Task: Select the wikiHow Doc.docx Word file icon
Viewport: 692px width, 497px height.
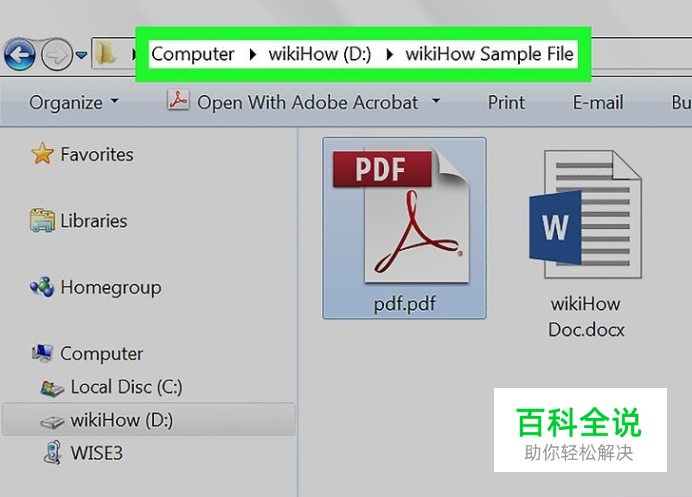Action: (x=585, y=215)
